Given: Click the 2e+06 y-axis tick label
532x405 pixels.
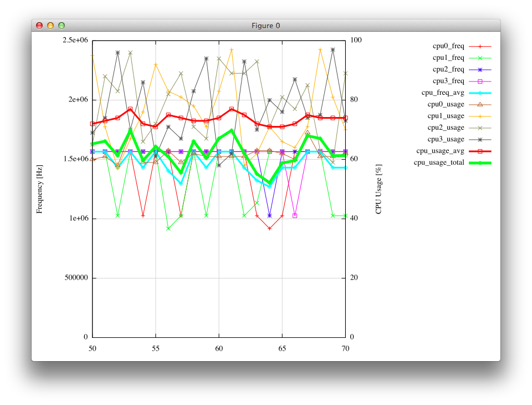Looking at the screenshot, I should pos(78,99).
